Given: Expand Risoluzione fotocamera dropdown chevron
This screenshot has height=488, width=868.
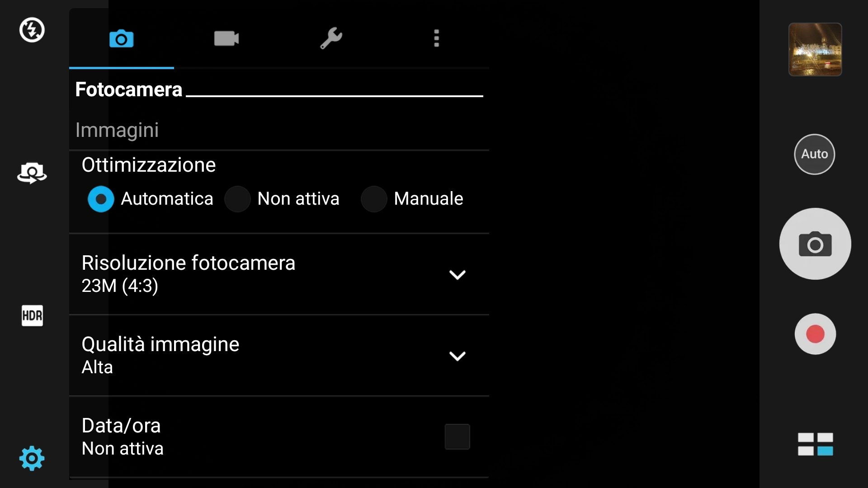Looking at the screenshot, I should (x=457, y=275).
